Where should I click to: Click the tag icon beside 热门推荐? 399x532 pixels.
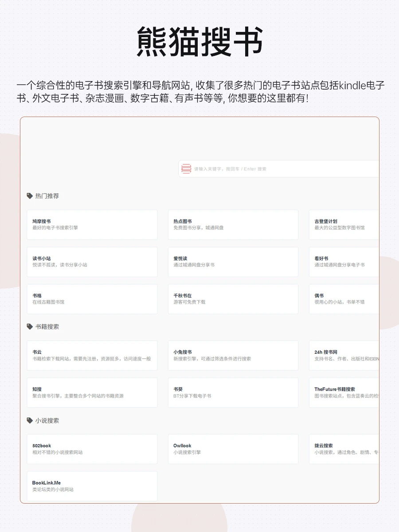click(x=31, y=196)
